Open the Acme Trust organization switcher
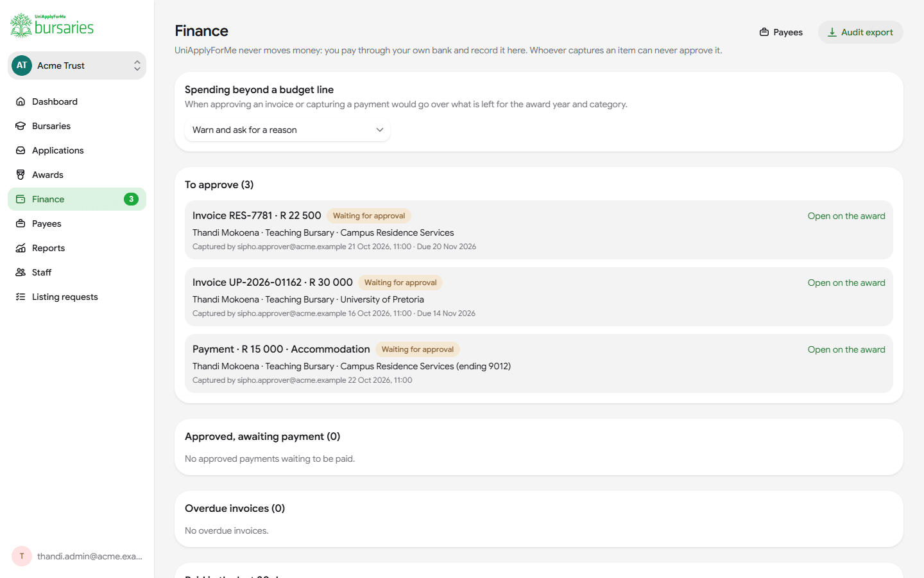 click(x=77, y=66)
